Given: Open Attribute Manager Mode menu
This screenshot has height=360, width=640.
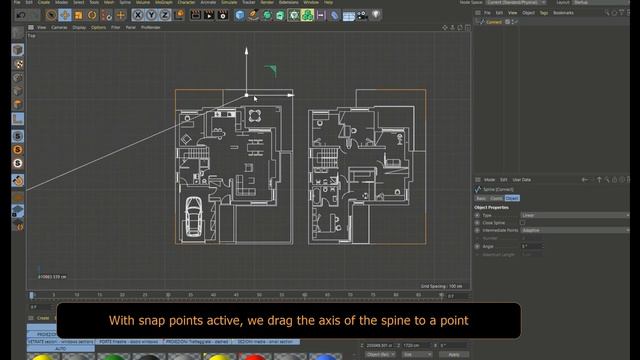Looking at the screenshot, I should click(489, 180).
